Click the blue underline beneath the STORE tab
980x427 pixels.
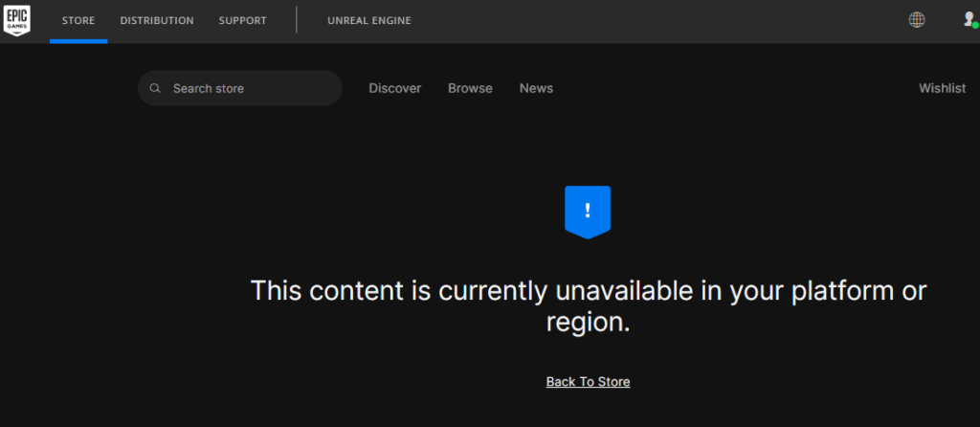78,41
